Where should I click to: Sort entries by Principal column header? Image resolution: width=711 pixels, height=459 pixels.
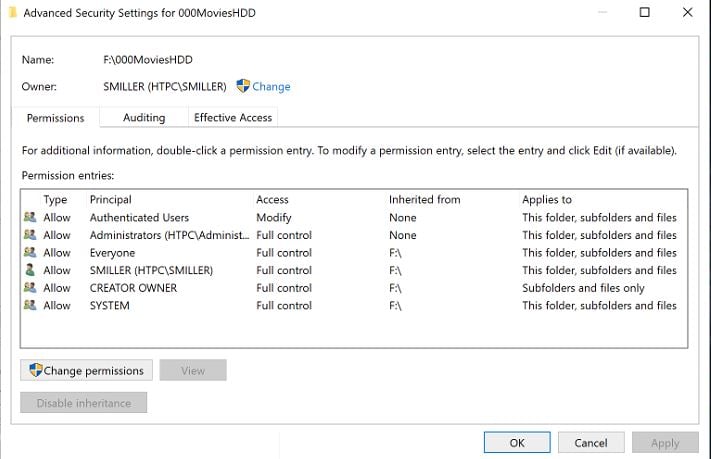tap(110, 200)
